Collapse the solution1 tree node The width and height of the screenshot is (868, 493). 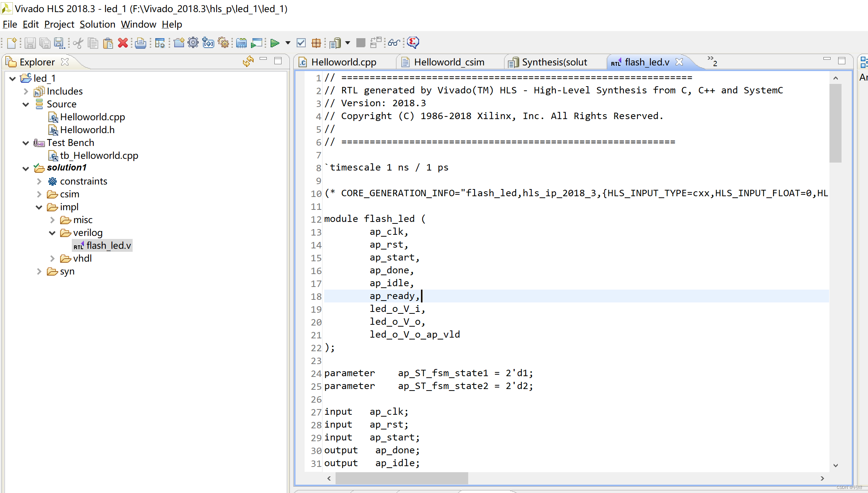coord(26,169)
